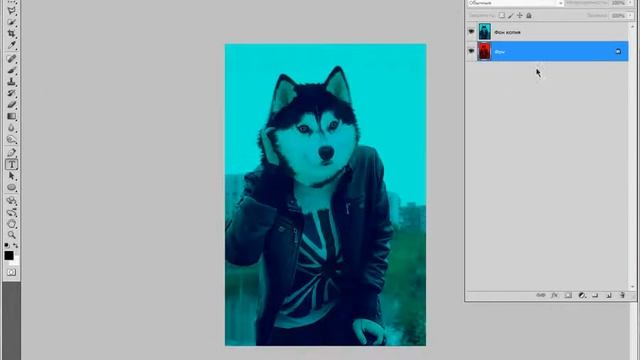Select the 'Фон копия' layer thumbnail

tap(484, 31)
